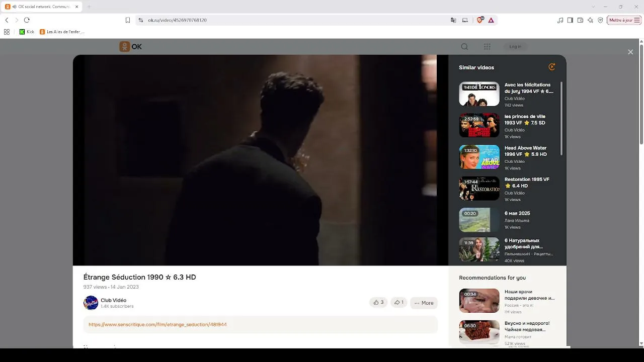
Task: Toggle the browser sidebar panel icon
Action: [570, 20]
